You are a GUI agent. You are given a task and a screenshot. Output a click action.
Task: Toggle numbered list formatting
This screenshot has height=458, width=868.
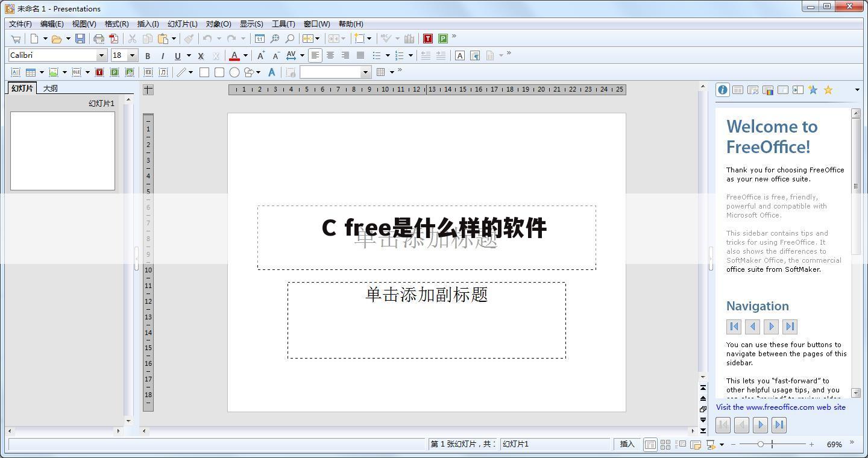(399, 55)
